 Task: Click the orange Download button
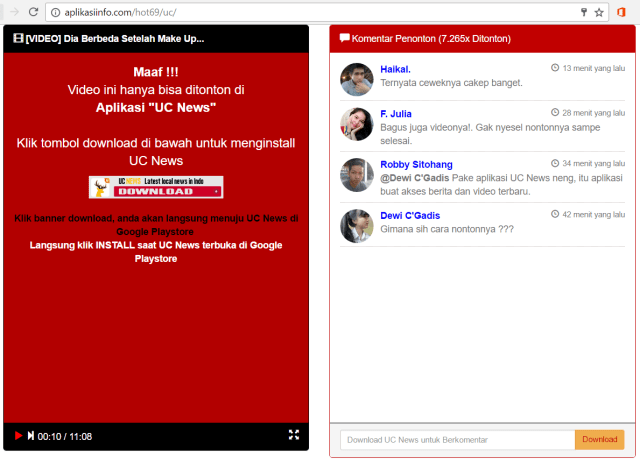point(600,440)
